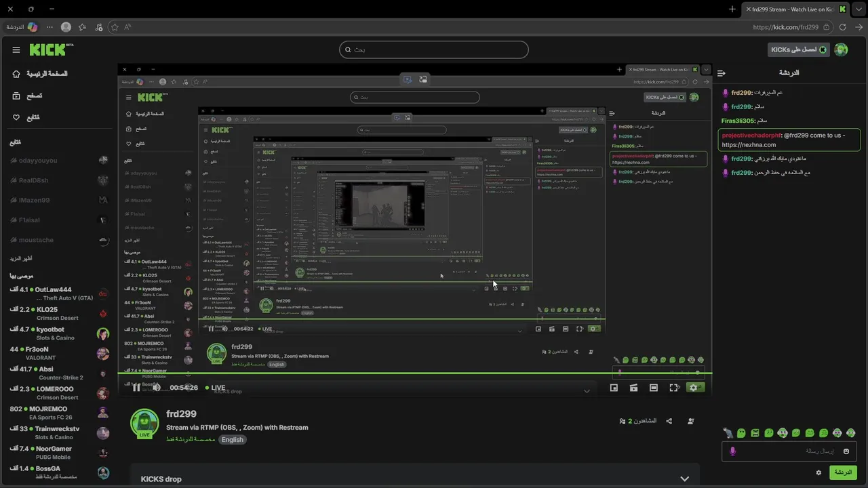Open browser media control icon
868x488 pixels.
pos(99,27)
